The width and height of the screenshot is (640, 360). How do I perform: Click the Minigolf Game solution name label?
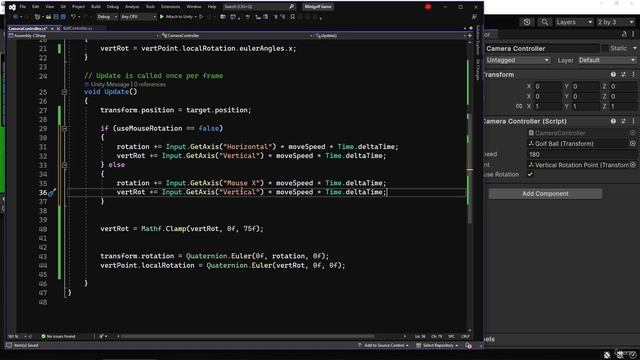pos(318,7)
